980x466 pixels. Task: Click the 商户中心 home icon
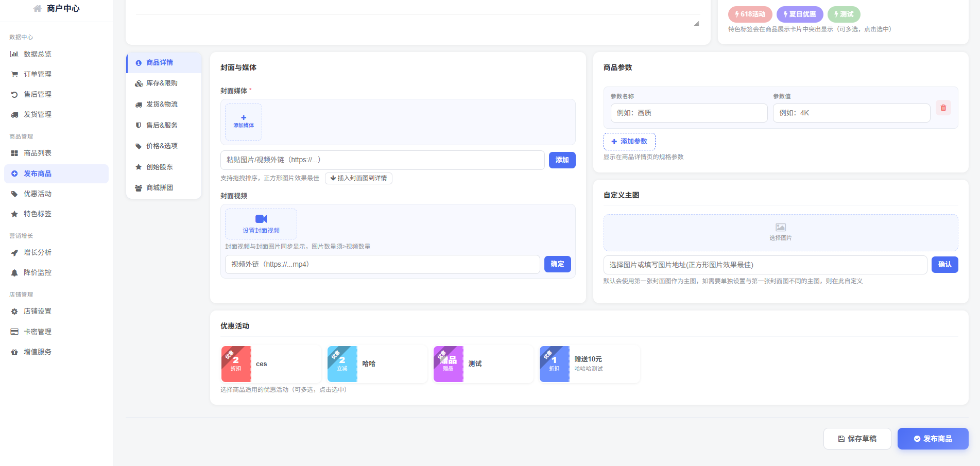(38, 8)
